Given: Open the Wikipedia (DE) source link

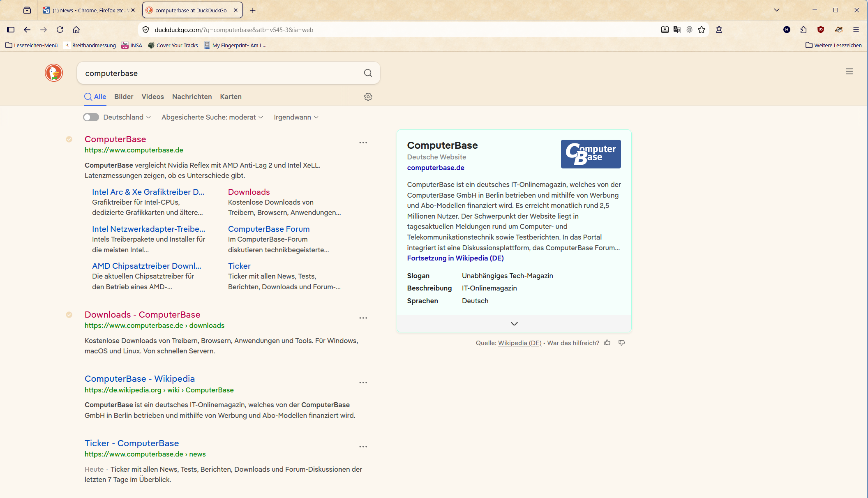Looking at the screenshot, I should pos(520,343).
